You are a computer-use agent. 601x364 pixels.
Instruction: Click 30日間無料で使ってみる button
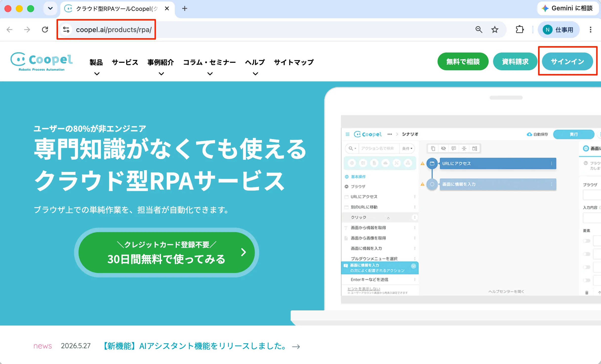(167, 252)
